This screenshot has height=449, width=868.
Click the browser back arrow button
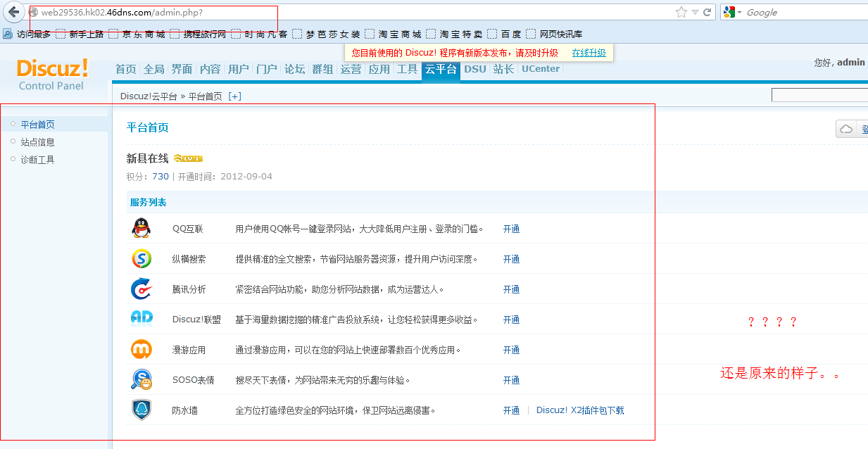(x=13, y=12)
